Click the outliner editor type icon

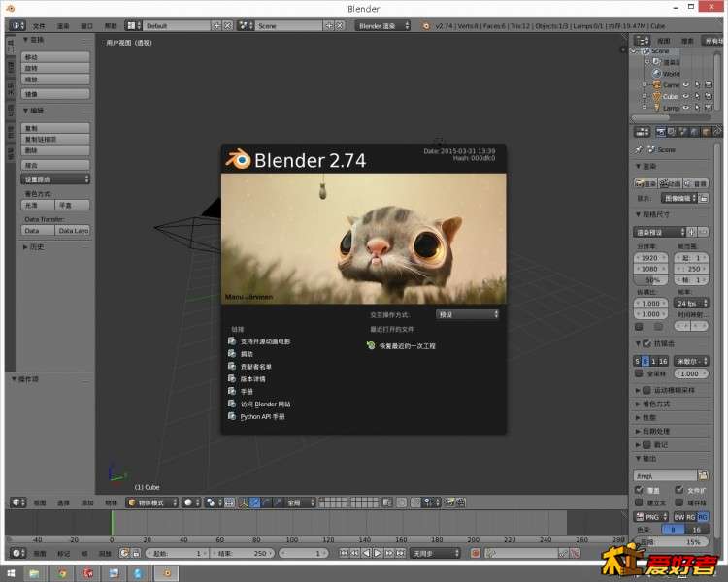click(643, 41)
